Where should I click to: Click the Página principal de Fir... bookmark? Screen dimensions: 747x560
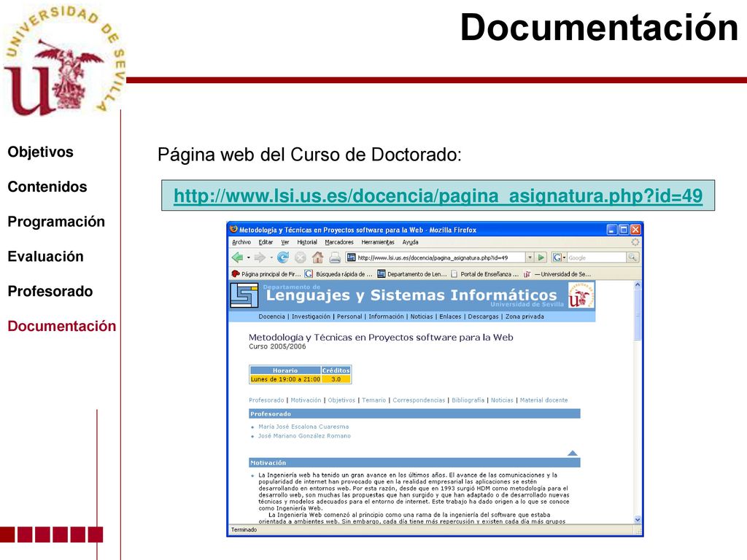[266, 274]
